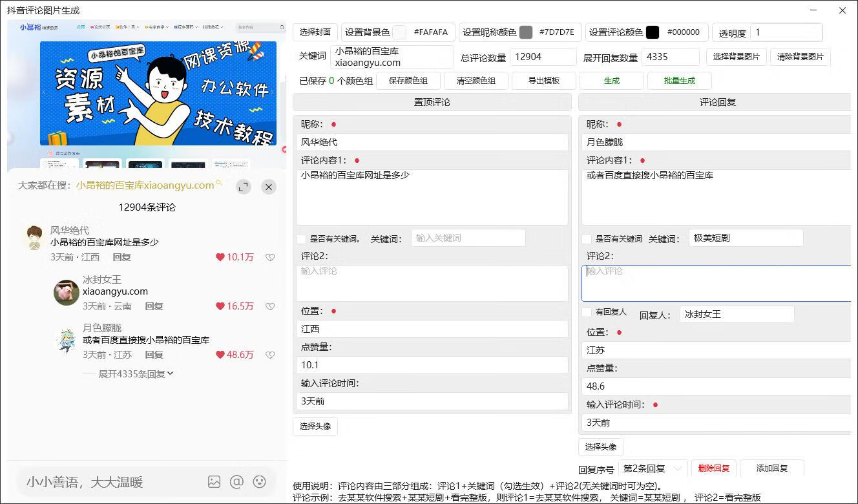Click the red heart next to 16.5万

(x=220, y=306)
